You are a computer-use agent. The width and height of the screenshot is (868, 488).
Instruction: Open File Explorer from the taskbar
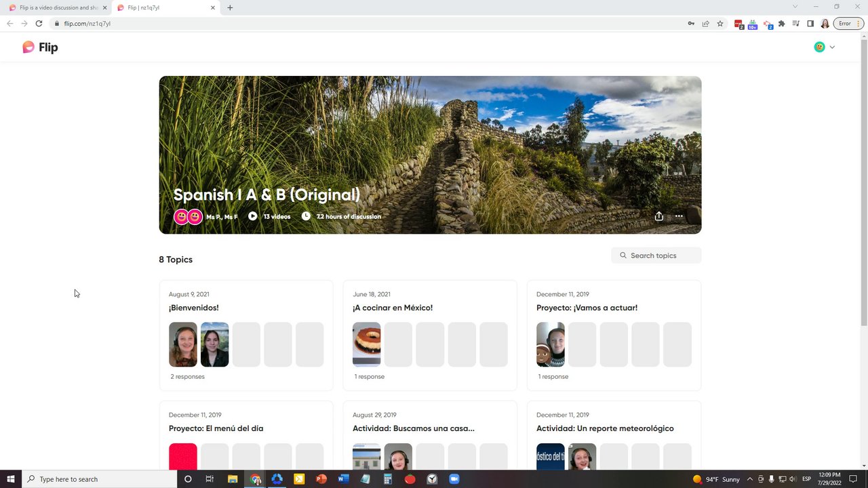[x=233, y=479]
